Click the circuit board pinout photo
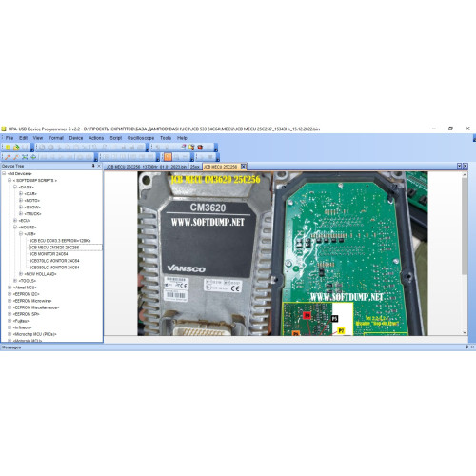476x476 pixels. [x=350, y=253]
